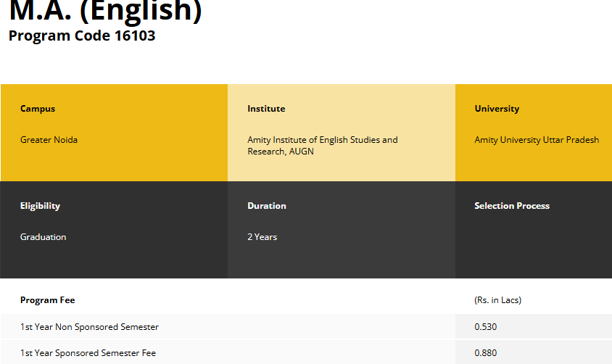Click the M.A. (English) page heading
The height and width of the screenshot is (364, 612).
click(x=105, y=12)
